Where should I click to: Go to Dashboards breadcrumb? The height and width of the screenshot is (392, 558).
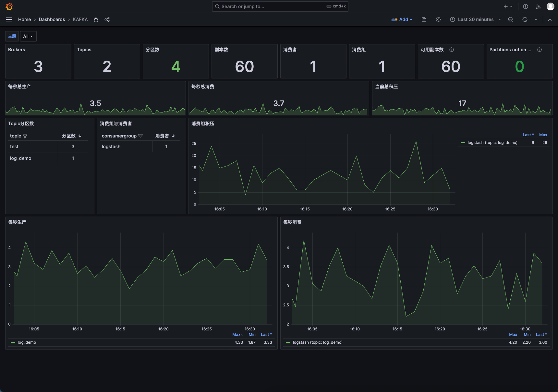(52, 19)
